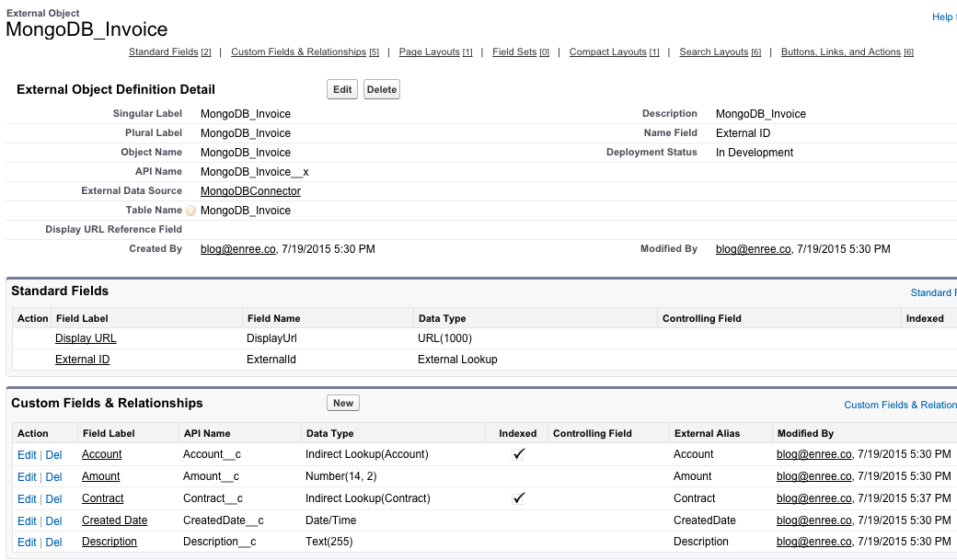
Task: Open the Help link at top right
Action: pos(943,17)
